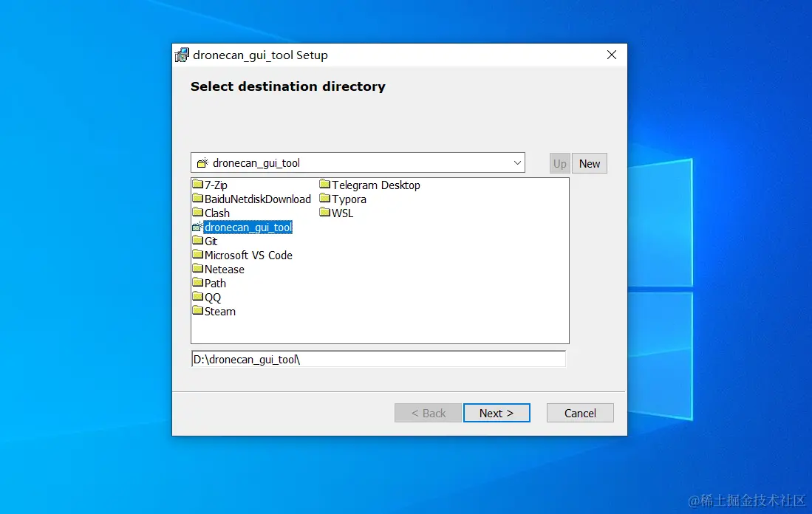Click the 7-Zip folder icon
This screenshot has height=514, width=812.
(x=197, y=185)
